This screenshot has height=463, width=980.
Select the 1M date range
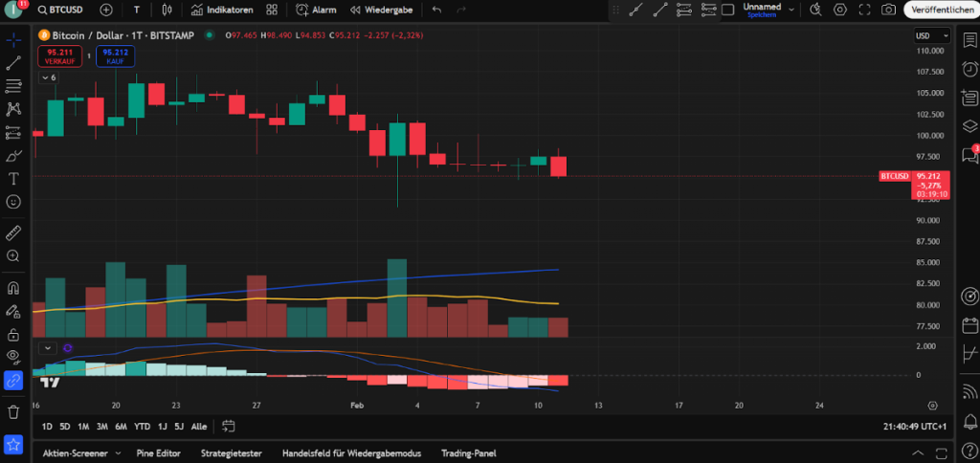(83, 426)
